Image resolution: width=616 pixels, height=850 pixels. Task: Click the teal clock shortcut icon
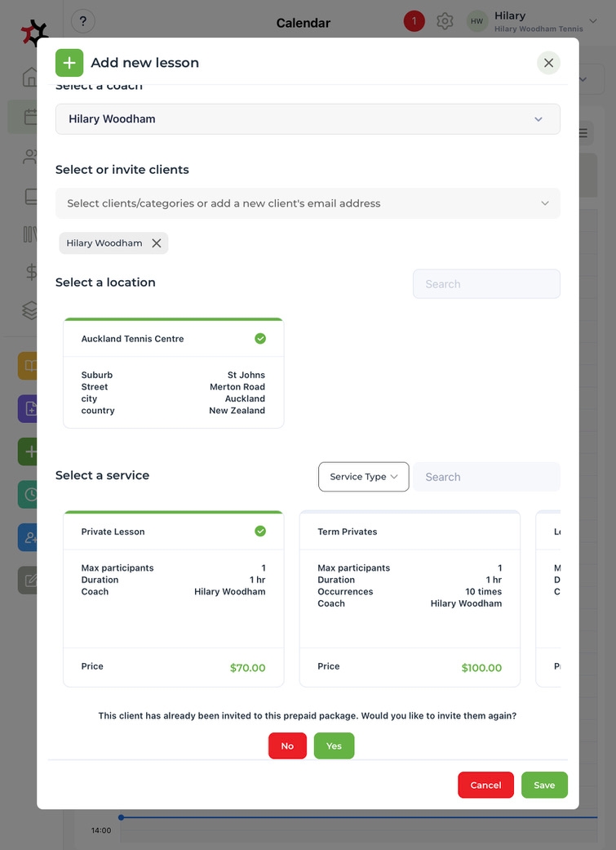[29, 494]
